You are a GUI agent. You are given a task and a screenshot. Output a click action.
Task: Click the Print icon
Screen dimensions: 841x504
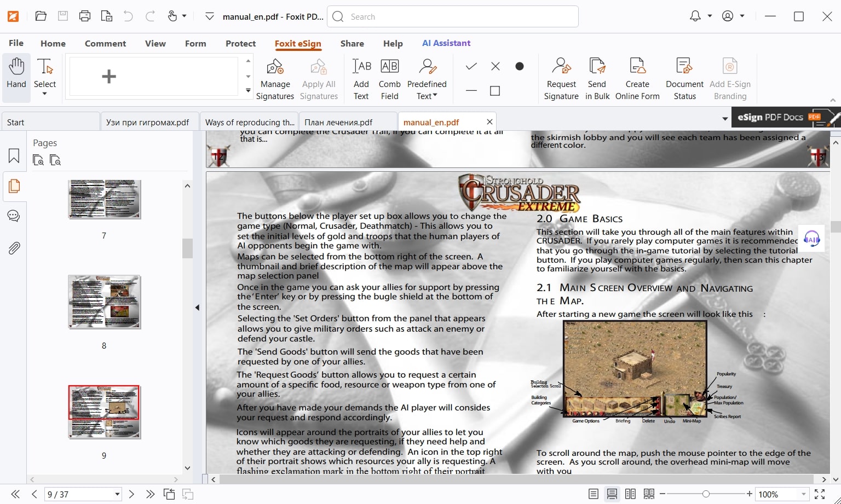(85, 16)
